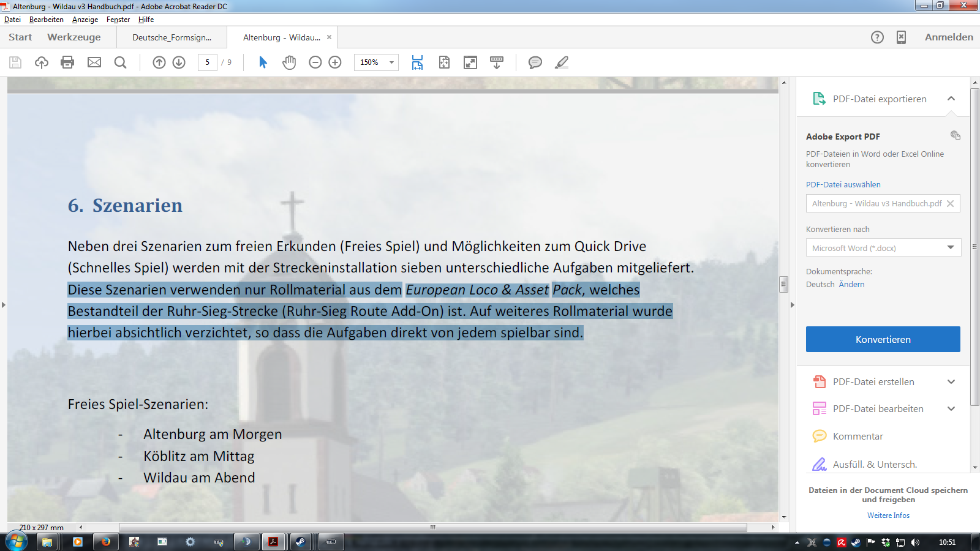Select the Hand pan tool
This screenshot has height=551, width=980.
[289, 62]
